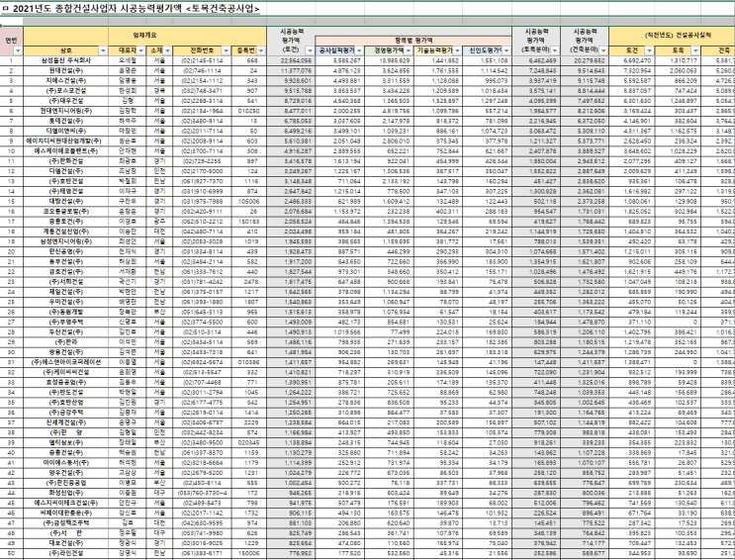This screenshot has width=735, height=560.
Task: Select the 삼성엔지니어링(주) cell
Action: (65, 241)
